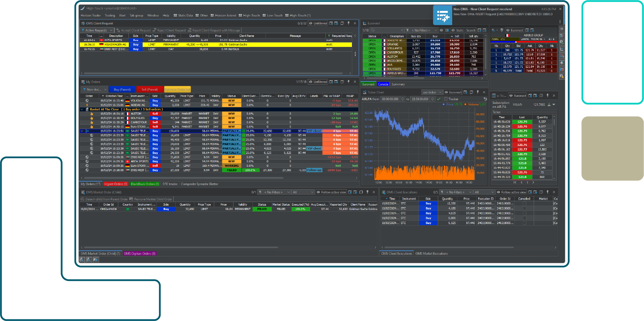This screenshot has width=644, height=321.
Task: Click the Euronext watchlist search field
Action: pyautogui.click(x=387, y=30)
